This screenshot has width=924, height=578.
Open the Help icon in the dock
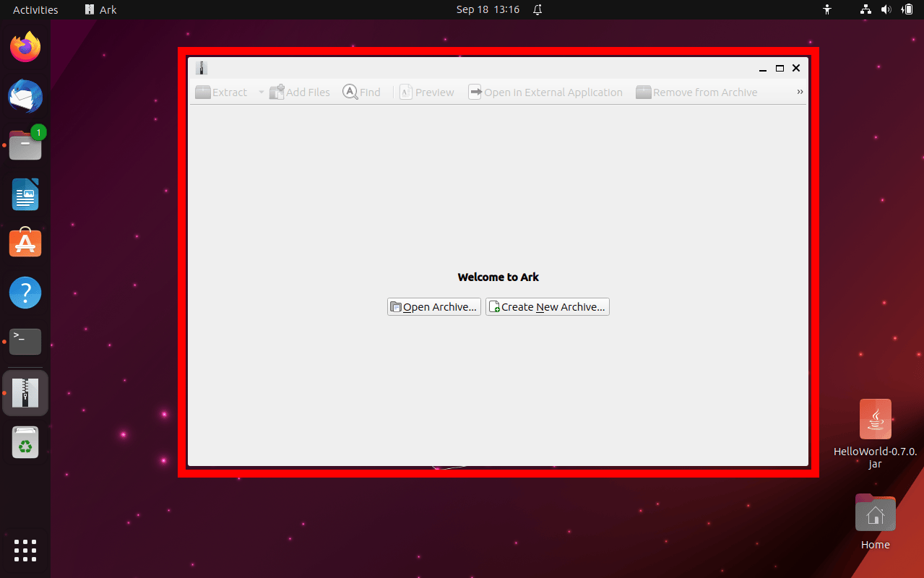pos(25,293)
